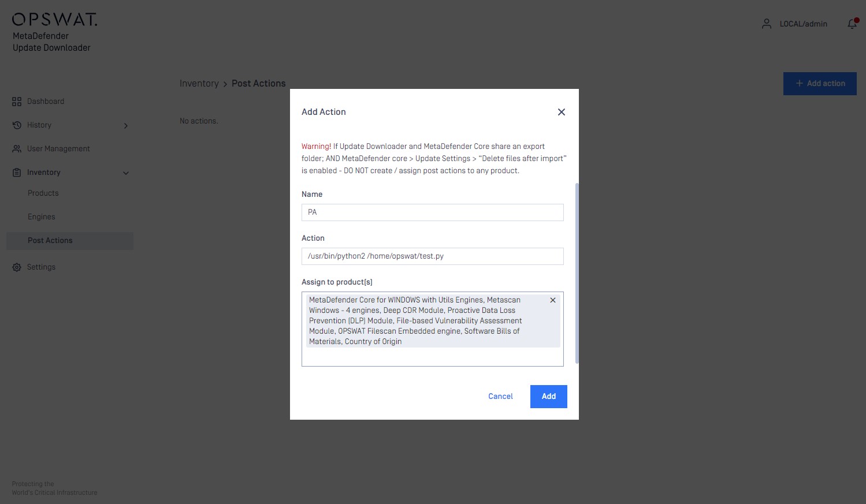This screenshot has width=866, height=504.
Task: Click the 'No actions.' text
Action: coord(199,121)
